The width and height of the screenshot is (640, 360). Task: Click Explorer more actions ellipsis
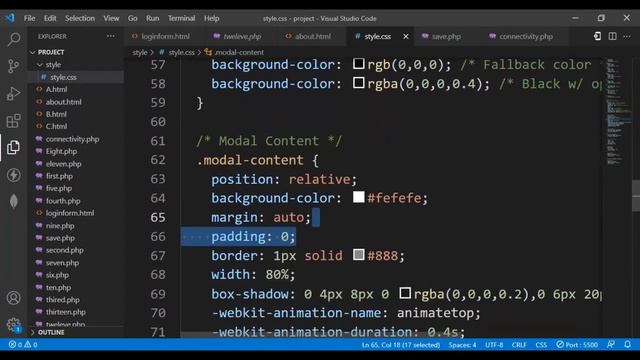(111, 36)
